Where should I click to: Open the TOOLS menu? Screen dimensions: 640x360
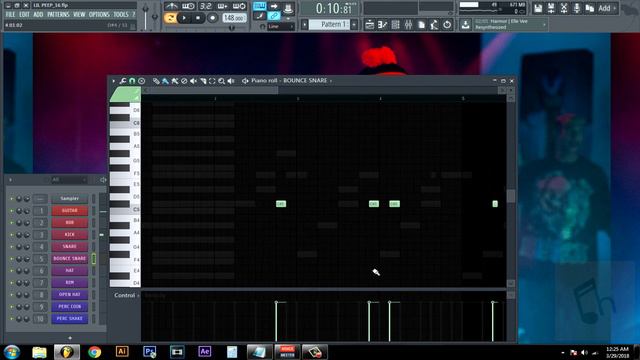[121, 15]
